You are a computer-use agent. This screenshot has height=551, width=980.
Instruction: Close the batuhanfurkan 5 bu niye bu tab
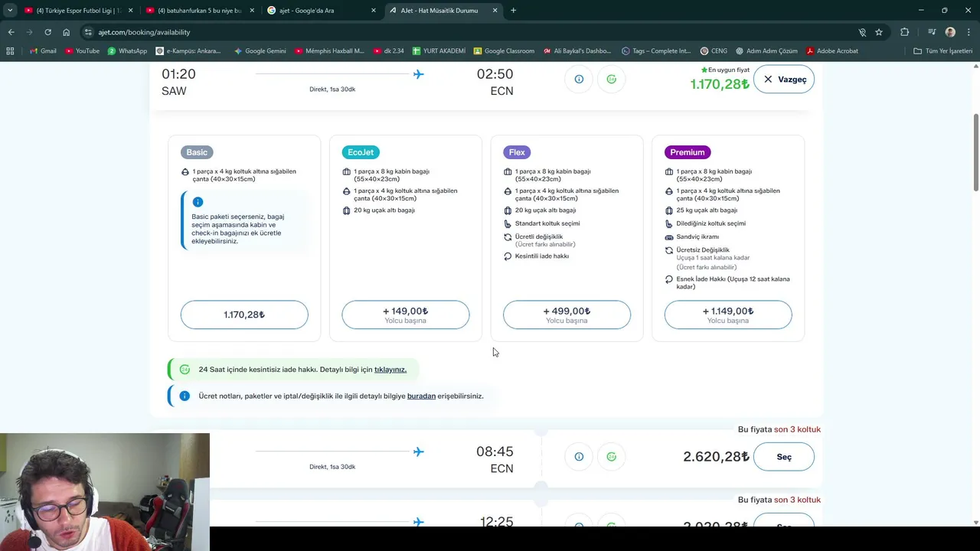(x=252, y=11)
